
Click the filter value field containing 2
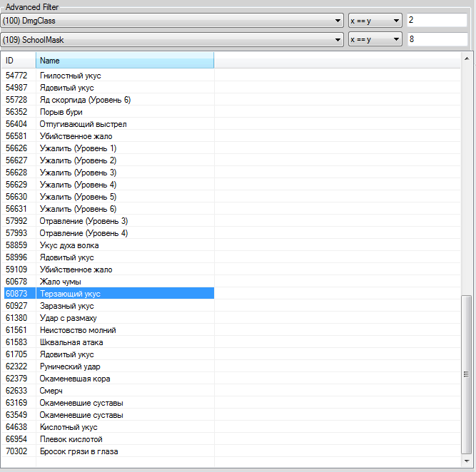[436, 21]
